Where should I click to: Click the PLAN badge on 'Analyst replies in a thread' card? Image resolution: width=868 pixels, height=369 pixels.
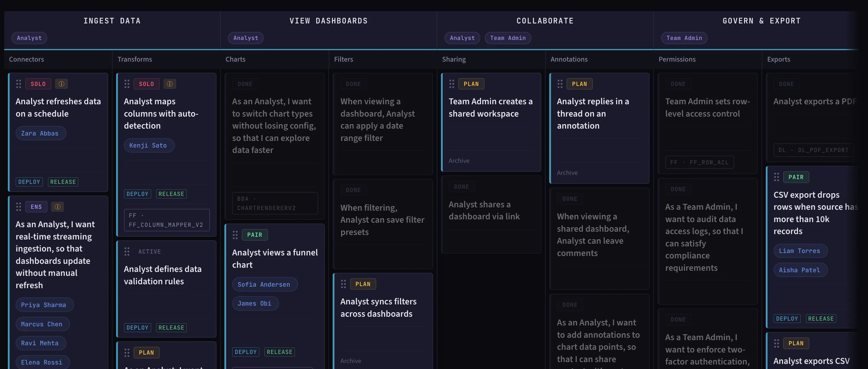579,84
